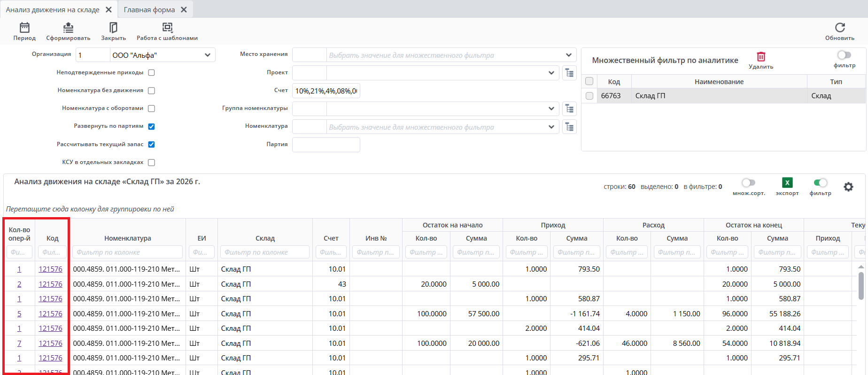Click the Период calendar icon
868x375 pixels.
24,28
